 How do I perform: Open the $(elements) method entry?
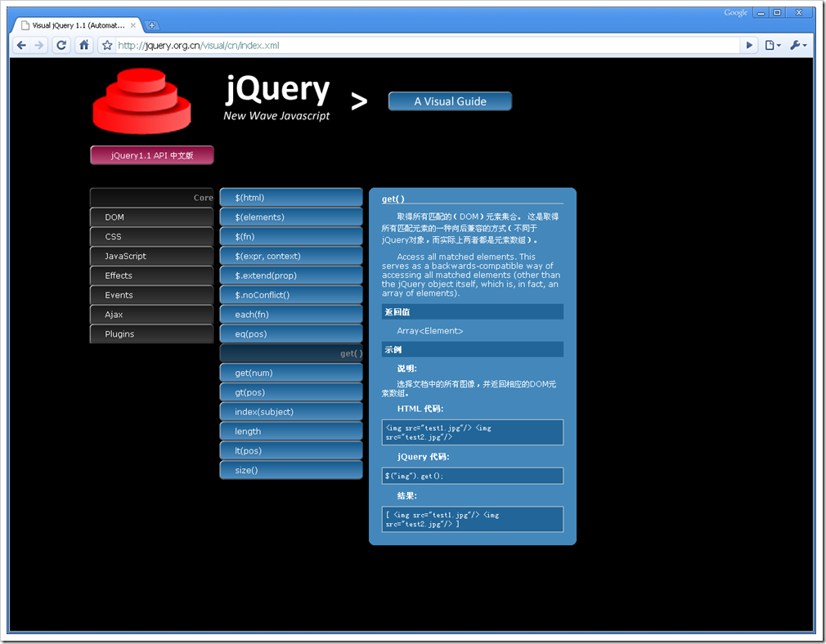[291, 217]
